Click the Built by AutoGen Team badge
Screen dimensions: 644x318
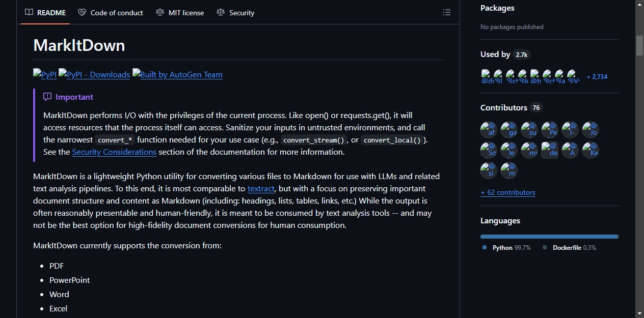177,74
